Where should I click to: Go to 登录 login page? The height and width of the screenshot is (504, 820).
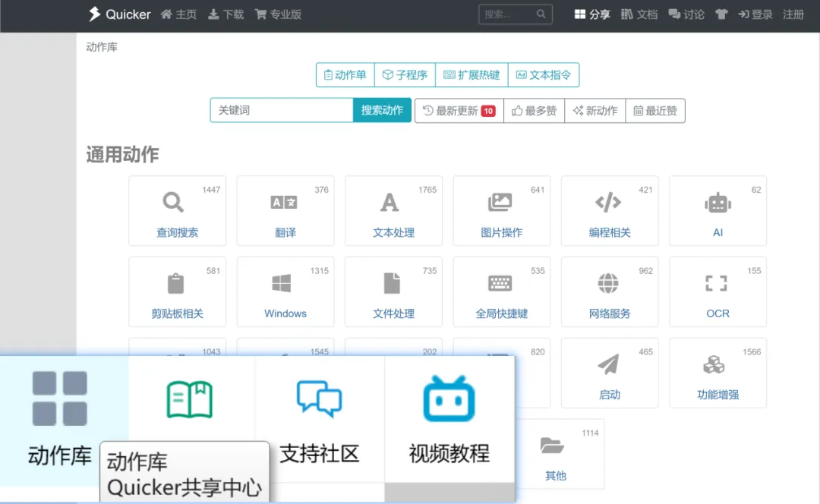[x=755, y=14]
